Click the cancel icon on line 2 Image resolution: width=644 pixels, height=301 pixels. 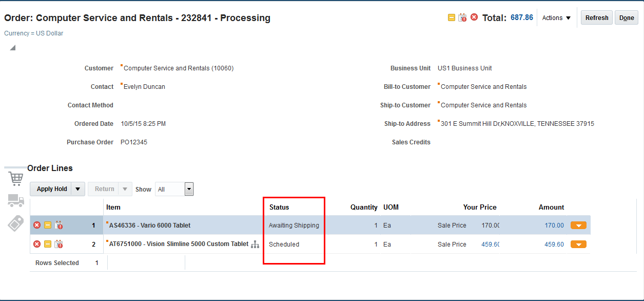pyautogui.click(x=36, y=244)
